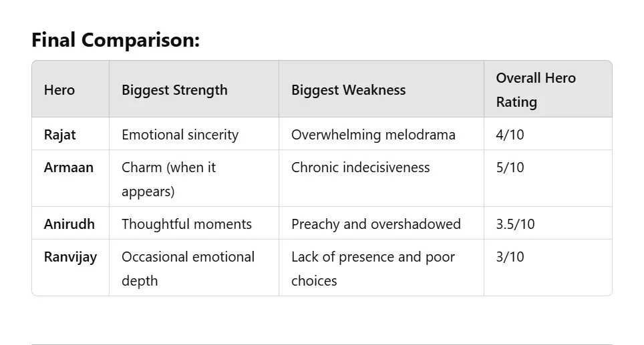
Task: Click the 5/10 rating for Armaan
Action: pos(510,167)
